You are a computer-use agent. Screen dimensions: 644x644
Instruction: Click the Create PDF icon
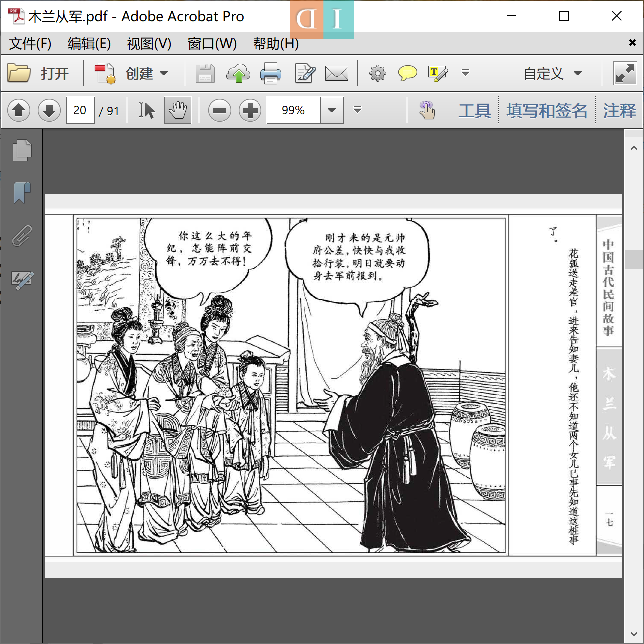(x=105, y=74)
